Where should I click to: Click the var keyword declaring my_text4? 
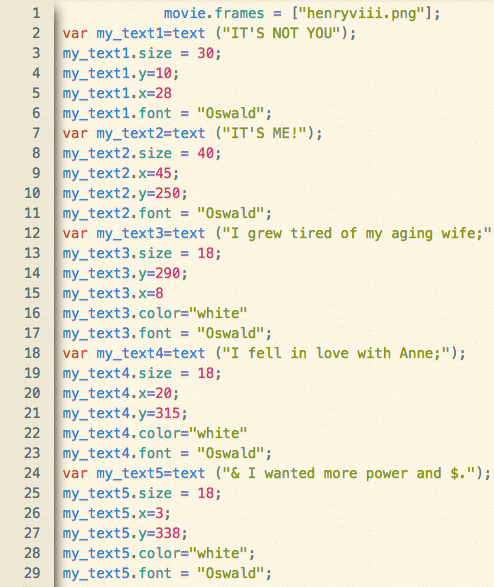click(75, 353)
